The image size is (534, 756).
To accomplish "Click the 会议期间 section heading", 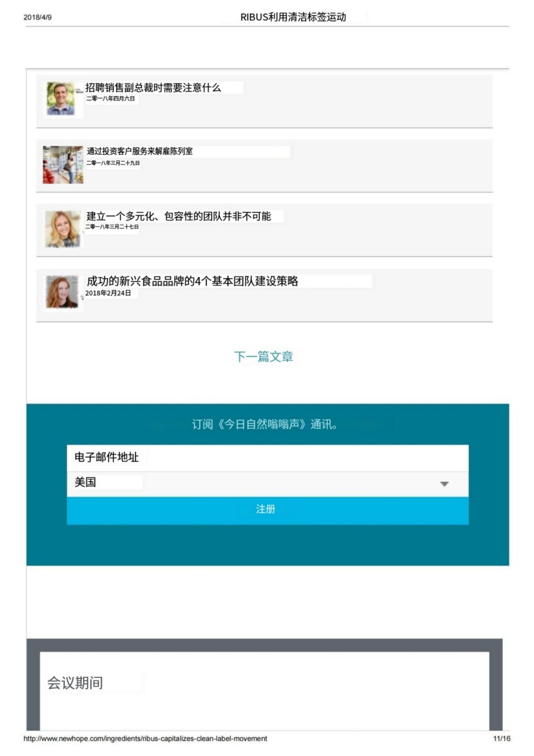I will 75,683.
